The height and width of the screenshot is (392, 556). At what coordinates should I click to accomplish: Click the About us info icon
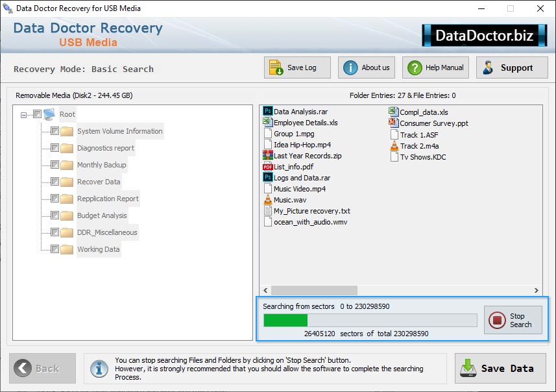click(350, 67)
